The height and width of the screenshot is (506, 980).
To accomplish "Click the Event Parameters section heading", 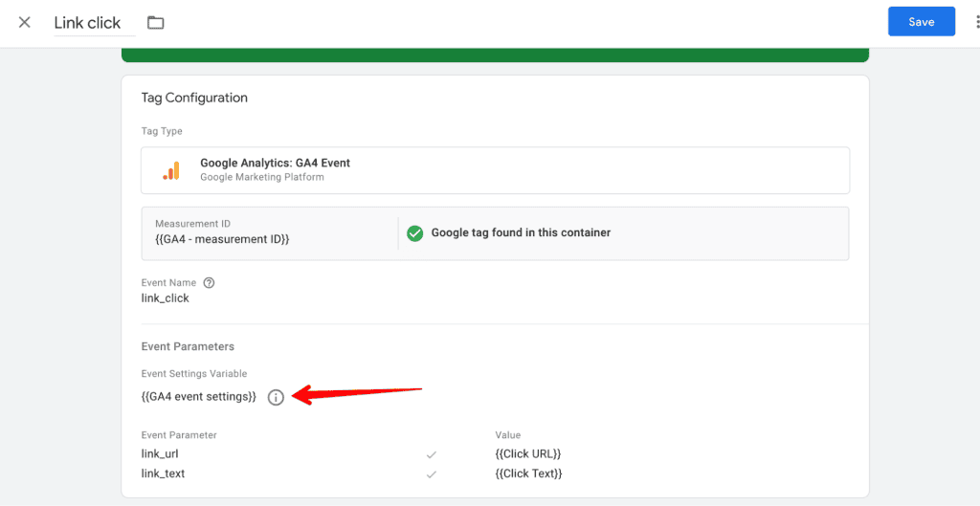I will (x=188, y=346).
